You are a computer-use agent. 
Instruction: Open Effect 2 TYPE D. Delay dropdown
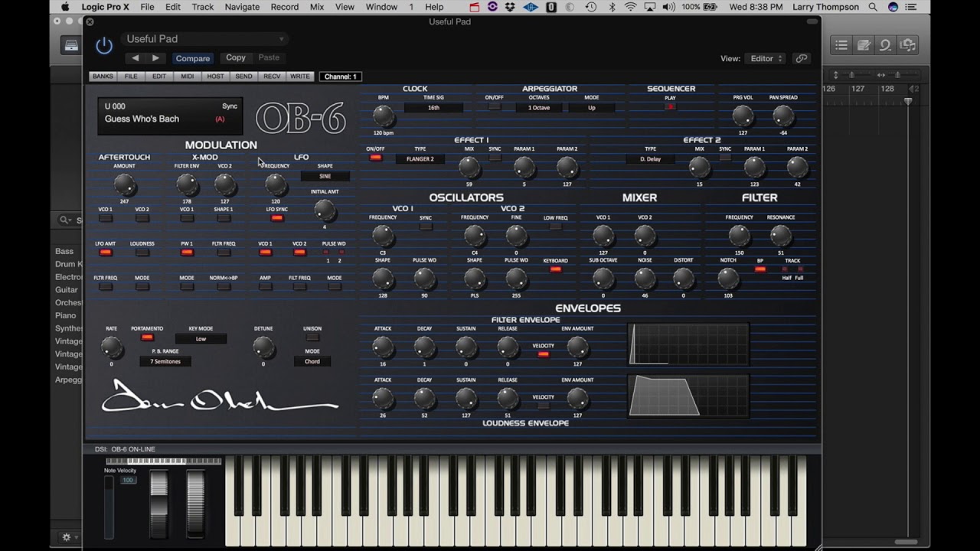[x=651, y=159]
